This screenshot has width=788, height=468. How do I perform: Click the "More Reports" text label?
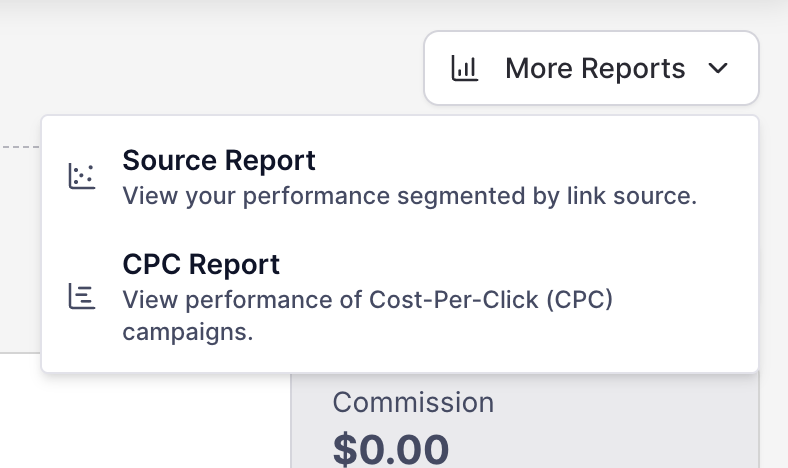[x=595, y=68]
